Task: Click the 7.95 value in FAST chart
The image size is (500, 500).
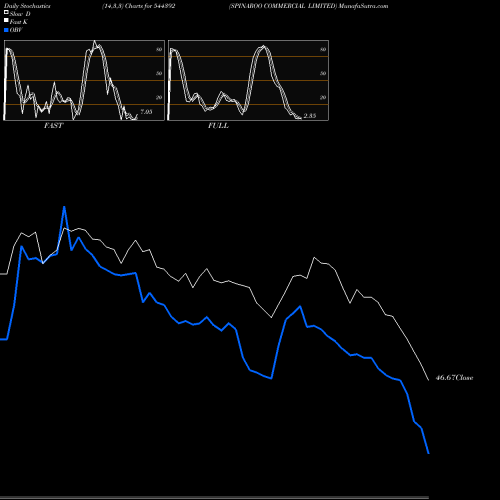Action: [x=146, y=112]
